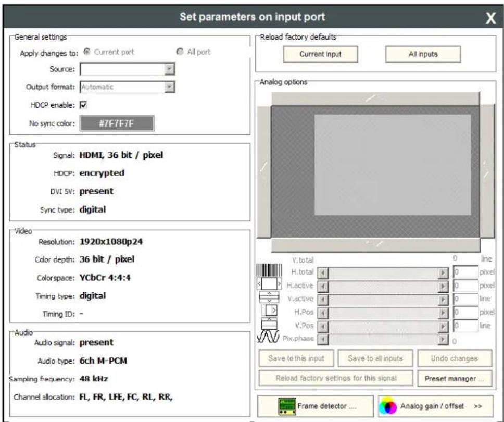The image size is (504, 422).
Task: Click H.total slider right arrow
Action: (443, 273)
